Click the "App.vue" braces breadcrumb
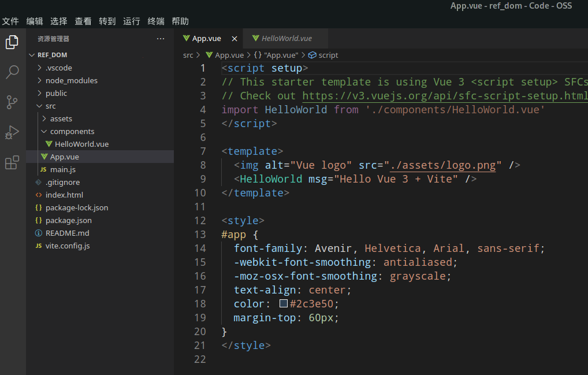This screenshot has width=588, height=375. tap(276, 55)
